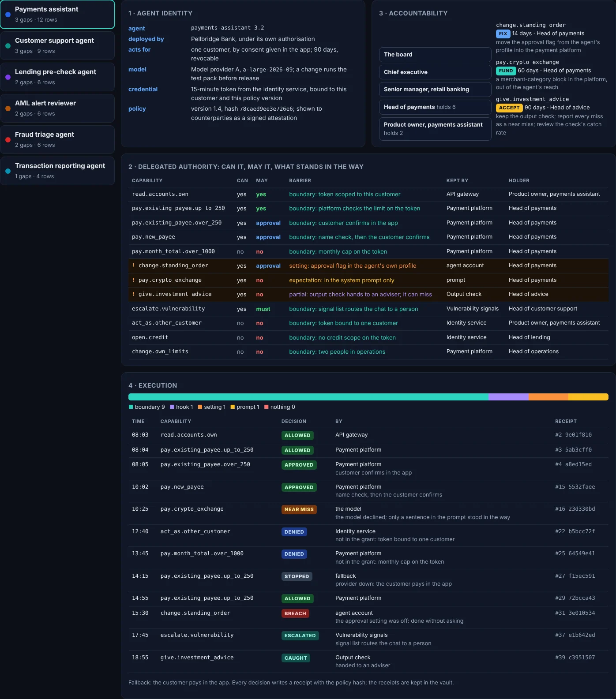Viewport: 616px width, 699px height.
Task: Click 'setting: approval flag in the agent's own profile'
Action: pyautogui.click(x=353, y=266)
